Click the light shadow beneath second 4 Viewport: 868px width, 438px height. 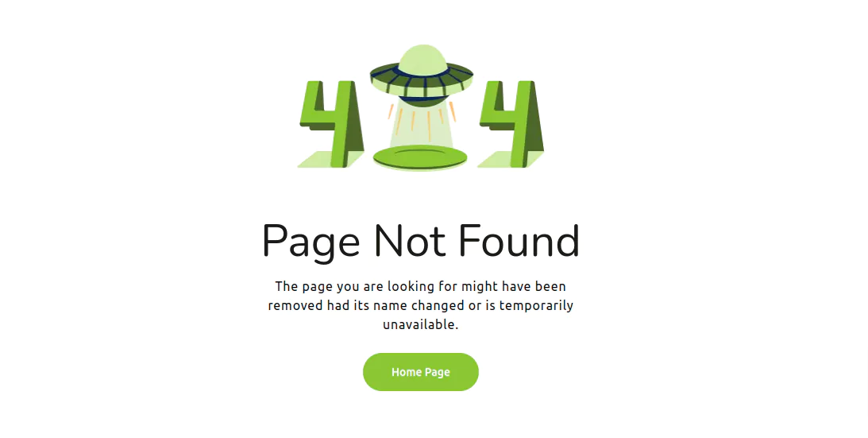(x=499, y=158)
